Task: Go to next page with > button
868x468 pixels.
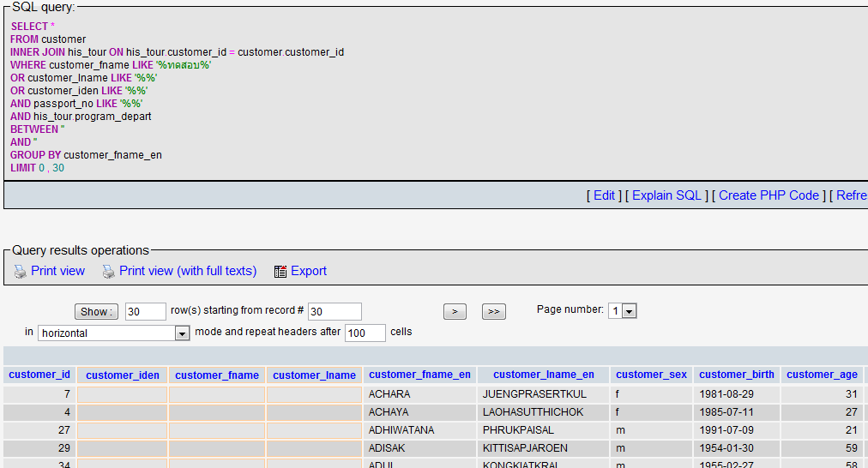Action: 455,312
